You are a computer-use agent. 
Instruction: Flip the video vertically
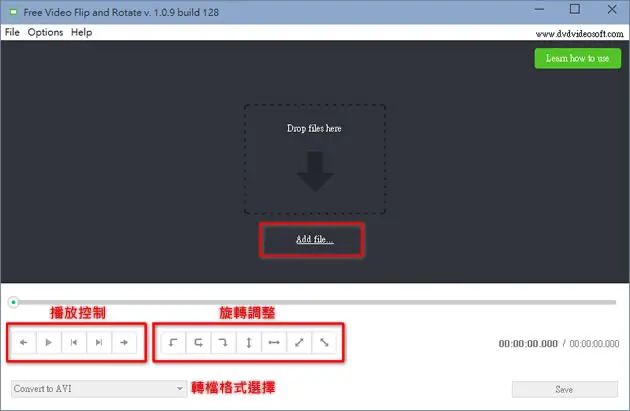pyautogui.click(x=249, y=342)
